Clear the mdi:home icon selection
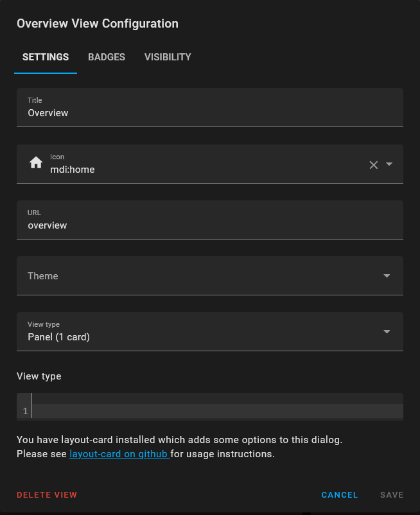420x515 pixels. click(x=374, y=165)
